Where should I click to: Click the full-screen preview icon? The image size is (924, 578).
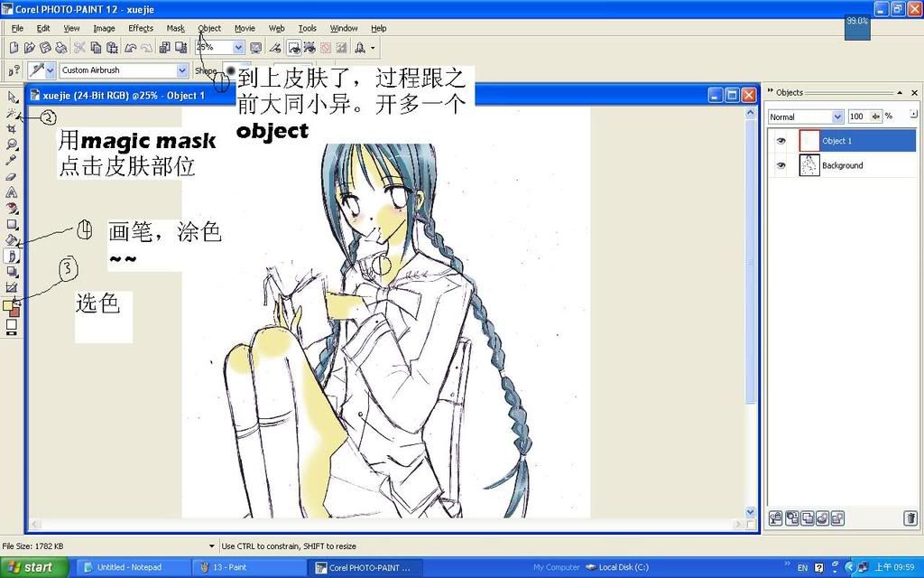click(x=255, y=47)
